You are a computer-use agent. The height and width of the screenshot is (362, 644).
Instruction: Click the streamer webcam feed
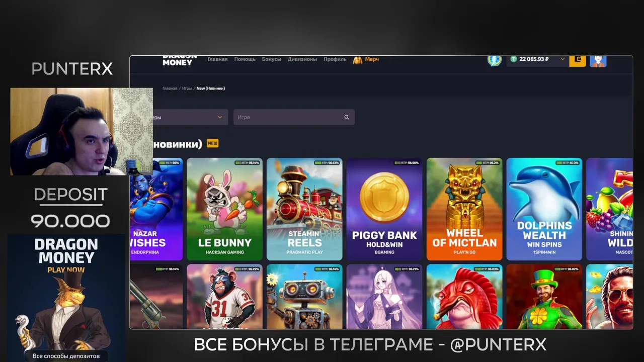82,132
